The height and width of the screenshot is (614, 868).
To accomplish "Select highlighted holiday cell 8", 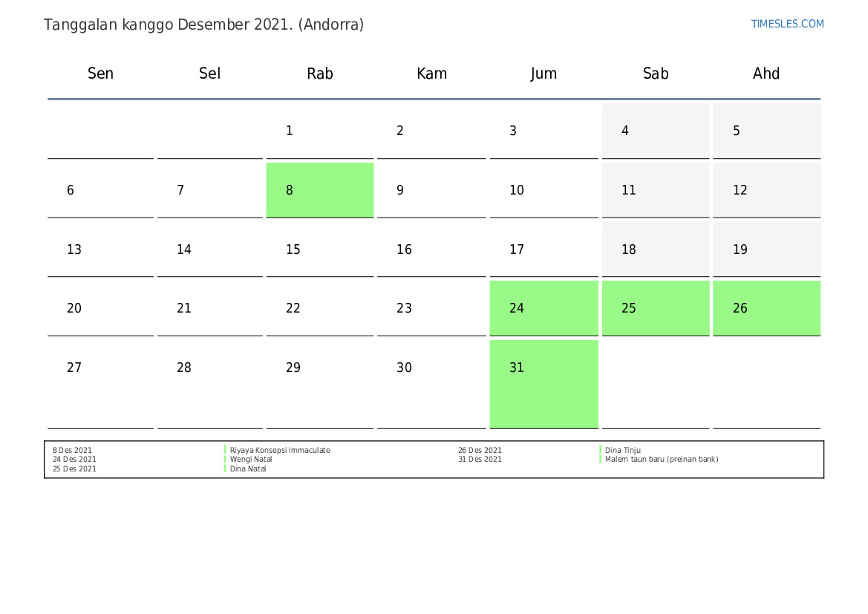I will pyautogui.click(x=320, y=190).
